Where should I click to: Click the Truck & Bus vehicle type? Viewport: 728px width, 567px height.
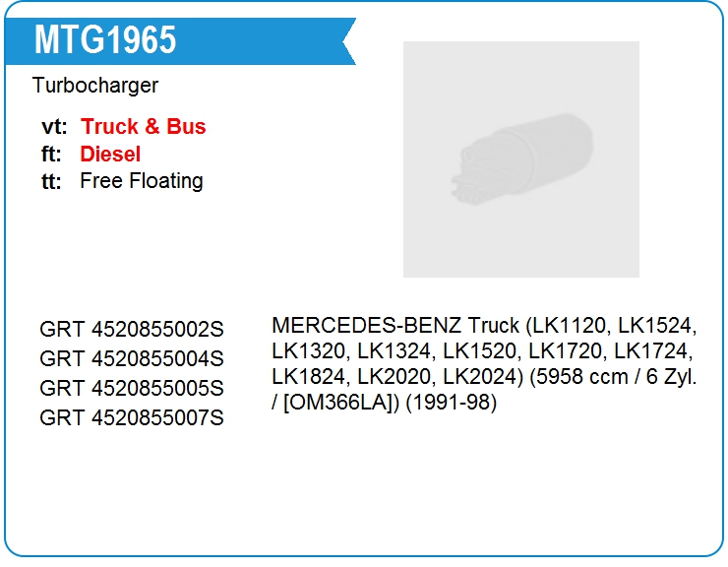(x=143, y=126)
